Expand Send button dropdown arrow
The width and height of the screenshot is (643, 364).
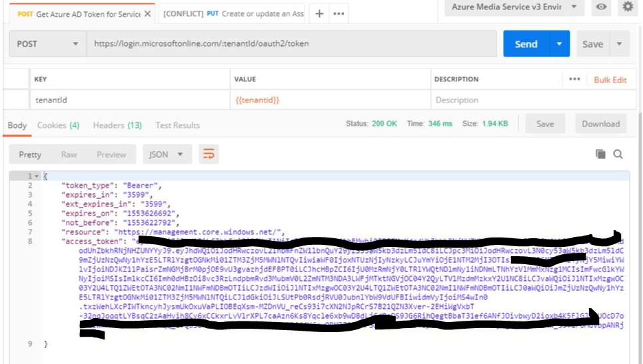tap(559, 44)
